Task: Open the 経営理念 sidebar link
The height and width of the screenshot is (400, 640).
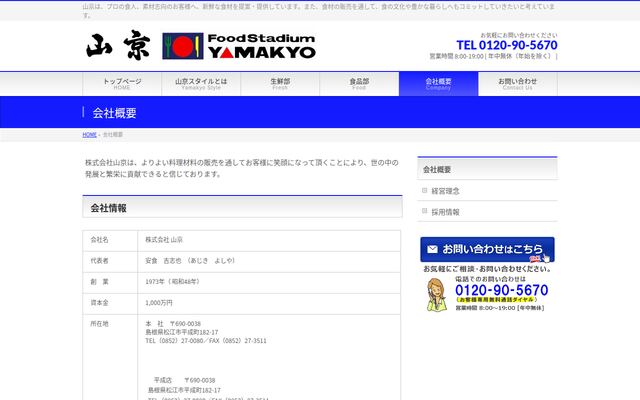Action: pos(445,191)
